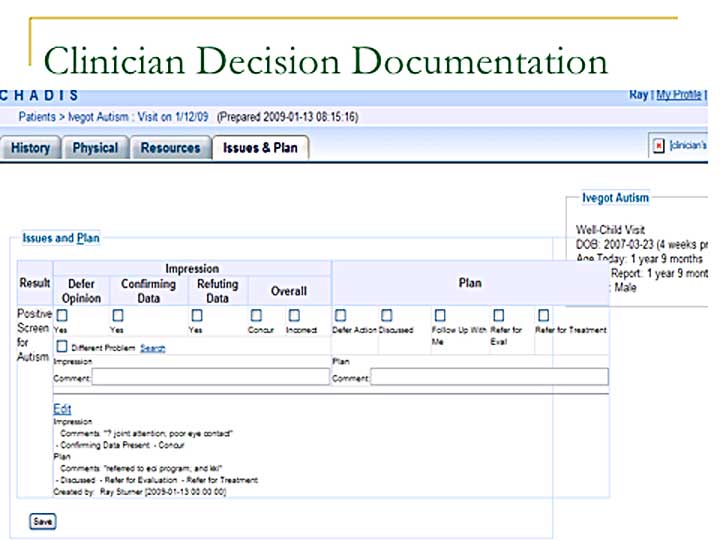This screenshot has height=540, width=720.
Task: Click the 'Created by: Ray Sturner' line
Action: (x=140, y=492)
